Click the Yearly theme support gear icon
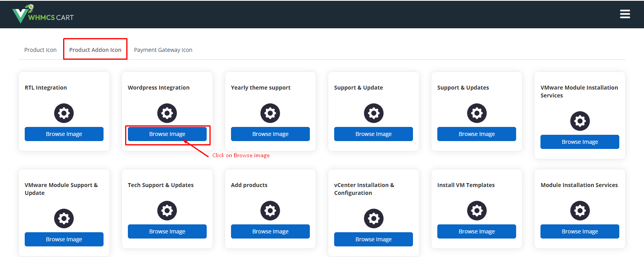The height and width of the screenshot is (257, 644). coord(270,113)
